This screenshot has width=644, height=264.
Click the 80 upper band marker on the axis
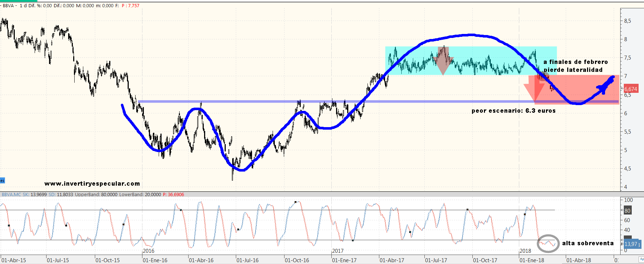tap(627, 211)
